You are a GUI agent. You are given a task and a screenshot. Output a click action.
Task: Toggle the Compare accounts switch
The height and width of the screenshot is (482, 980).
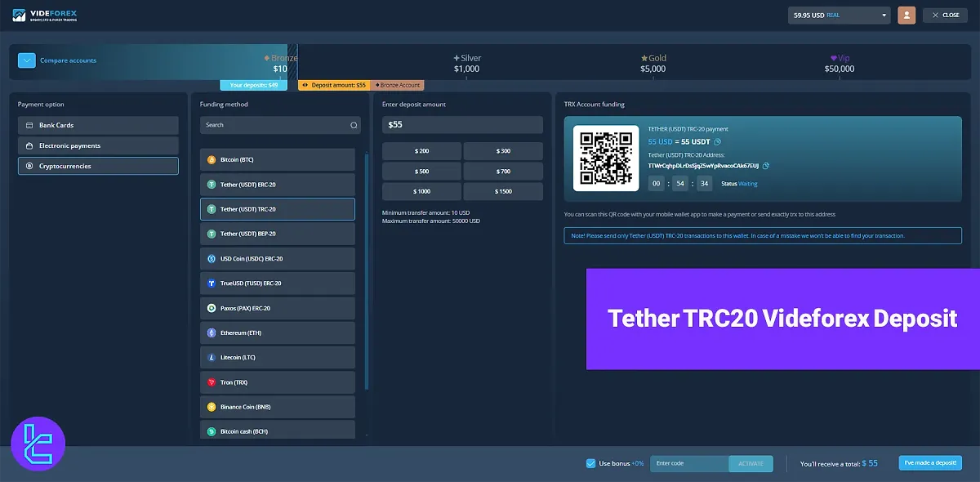click(26, 60)
